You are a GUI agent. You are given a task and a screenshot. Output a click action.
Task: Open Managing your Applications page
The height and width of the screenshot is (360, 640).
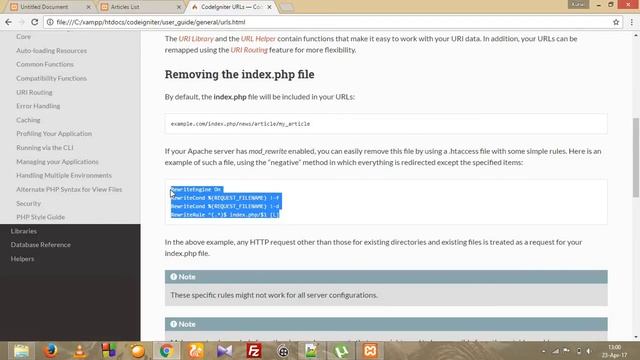(57, 162)
